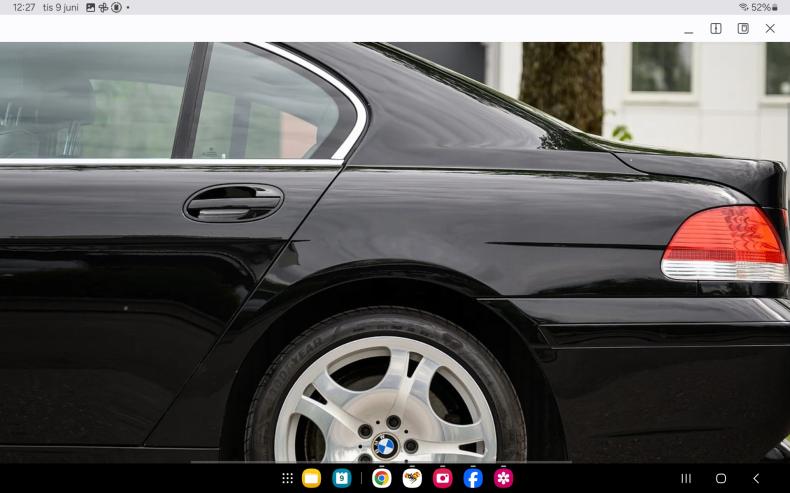The height and width of the screenshot is (493, 790).
Task: Close the image viewer window
Action: pos(770,28)
